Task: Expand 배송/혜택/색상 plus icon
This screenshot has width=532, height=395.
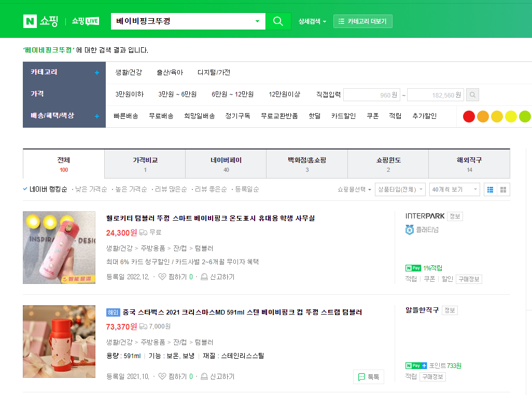Action: point(96,116)
